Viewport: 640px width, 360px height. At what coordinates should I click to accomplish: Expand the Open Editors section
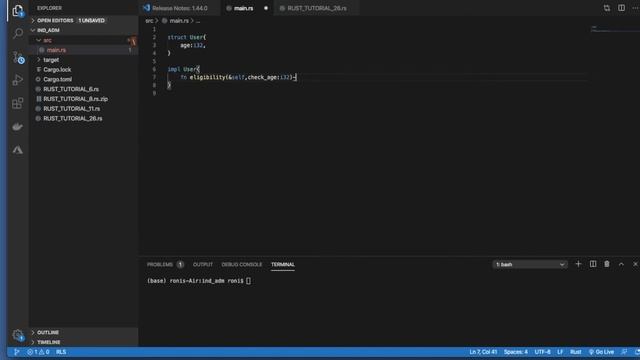[83, 20]
